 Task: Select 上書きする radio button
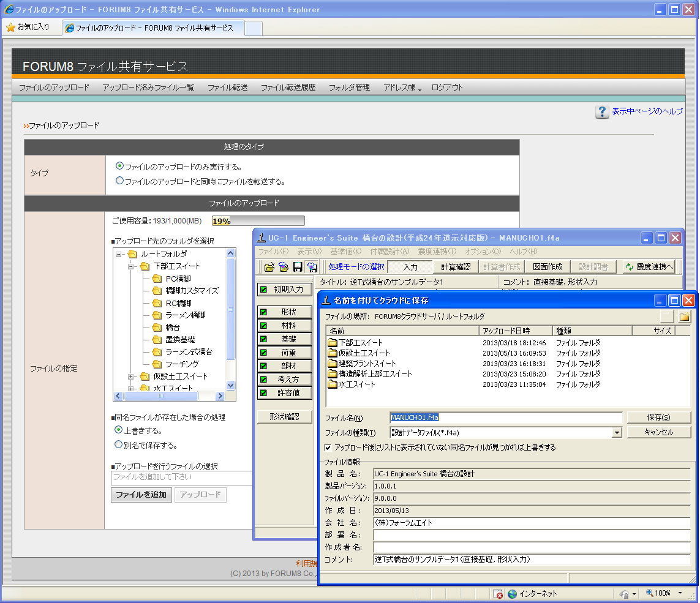(x=118, y=430)
